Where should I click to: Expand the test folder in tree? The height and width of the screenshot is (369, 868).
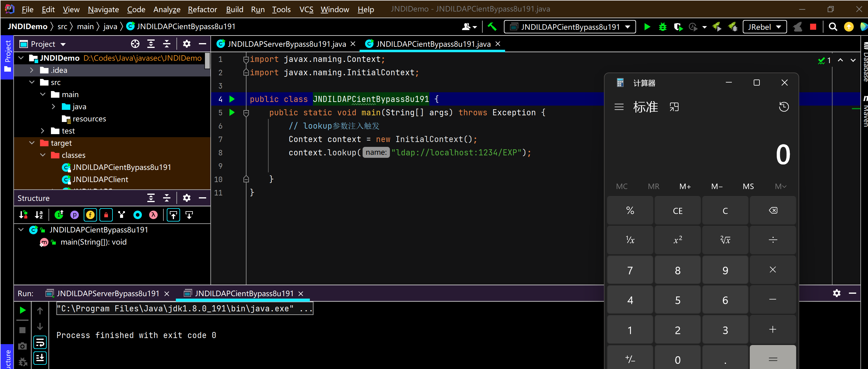pyautogui.click(x=42, y=131)
